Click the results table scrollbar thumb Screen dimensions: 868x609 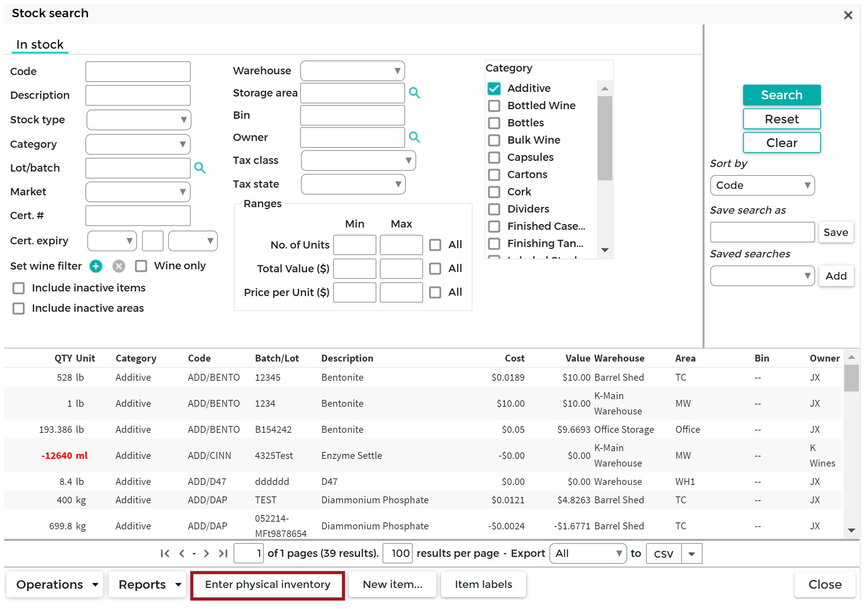[x=852, y=378]
